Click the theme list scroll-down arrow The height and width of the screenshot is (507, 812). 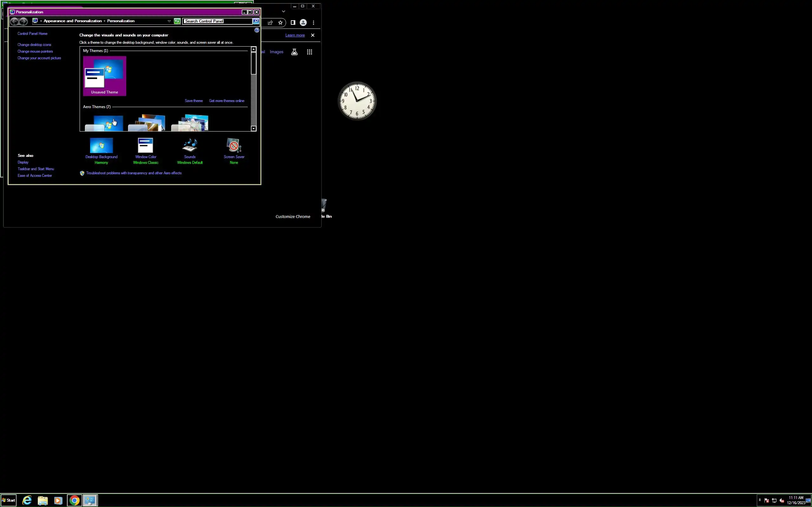pyautogui.click(x=254, y=129)
